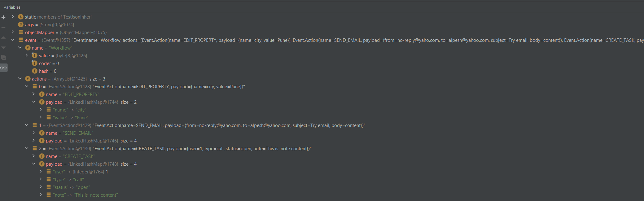Click the move watch up arrow
This screenshot has width=644, height=201.
point(3,37)
